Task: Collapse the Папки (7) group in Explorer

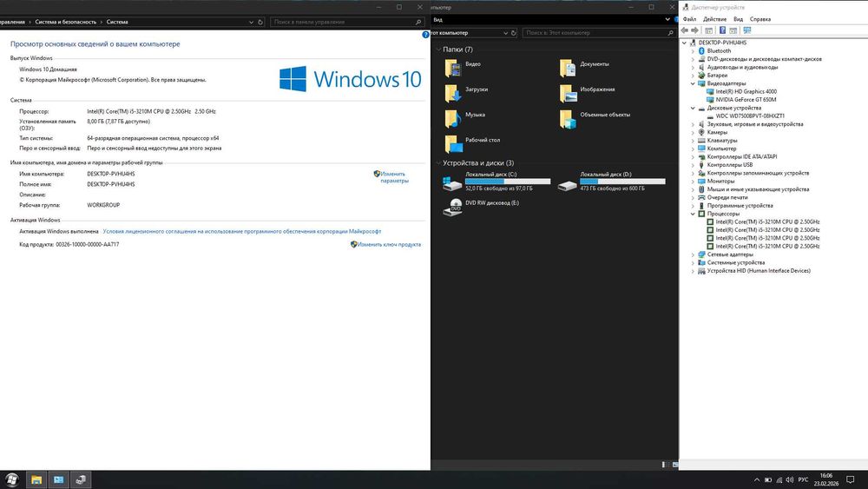Action: 438,50
